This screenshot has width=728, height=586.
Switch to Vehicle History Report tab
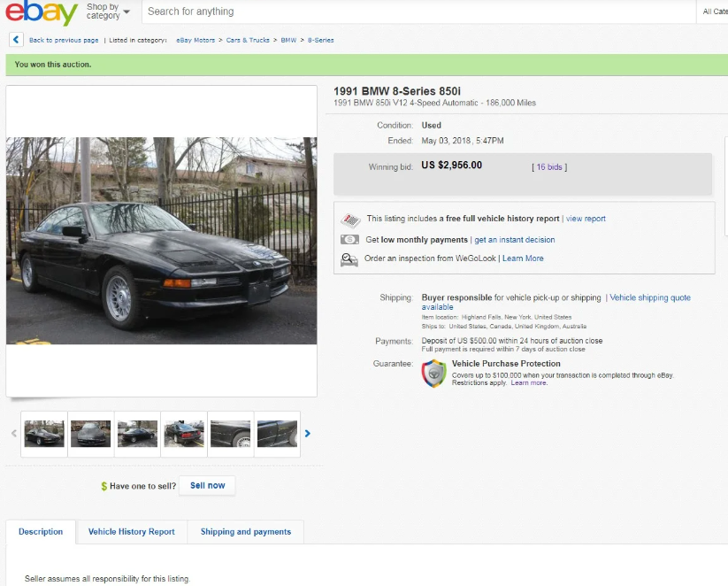click(132, 532)
